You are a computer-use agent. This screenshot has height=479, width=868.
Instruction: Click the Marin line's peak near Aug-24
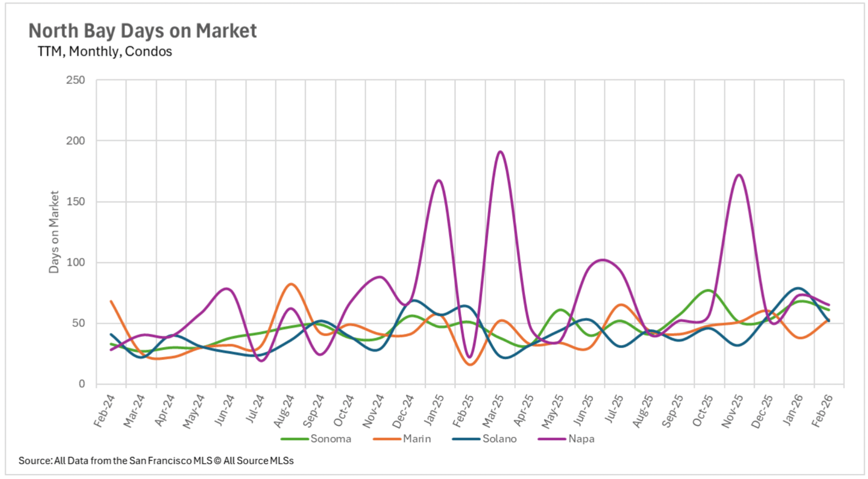click(291, 284)
